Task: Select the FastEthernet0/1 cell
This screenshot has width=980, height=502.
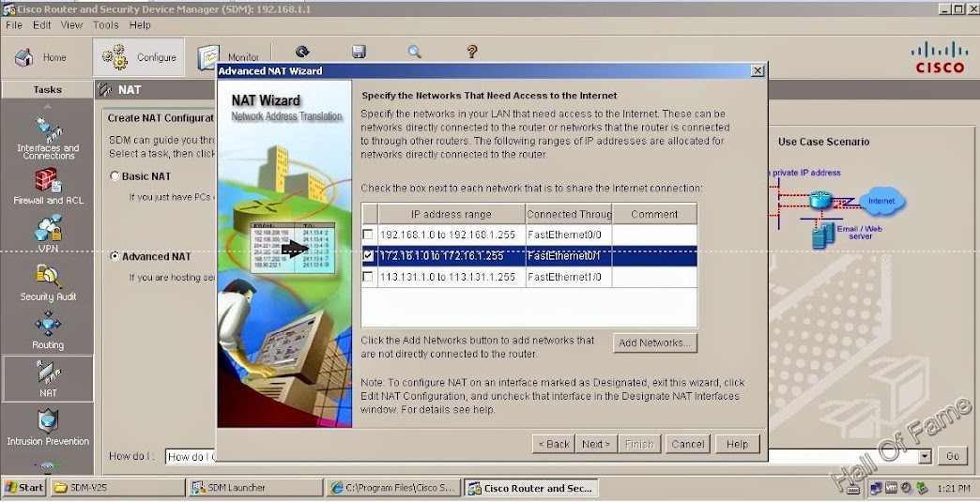Action: pyautogui.click(x=569, y=256)
